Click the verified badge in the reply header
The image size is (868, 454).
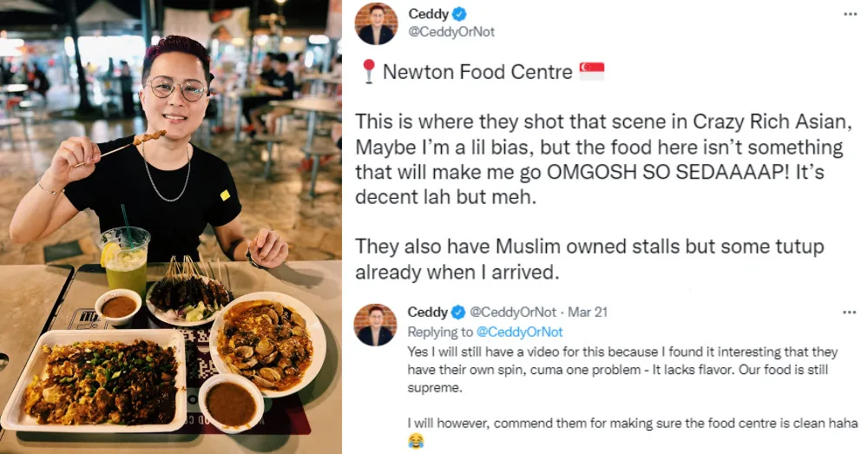458,312
